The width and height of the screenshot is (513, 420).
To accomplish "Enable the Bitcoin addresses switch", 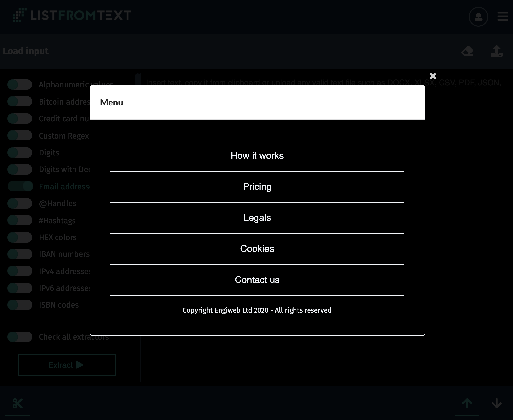I will coord(20,102).
